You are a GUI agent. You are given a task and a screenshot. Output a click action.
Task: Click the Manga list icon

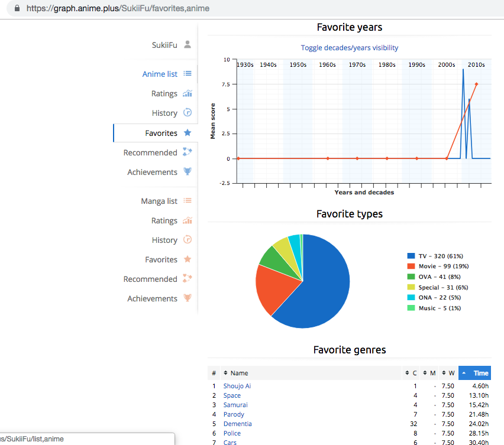(x=188, y=201)
